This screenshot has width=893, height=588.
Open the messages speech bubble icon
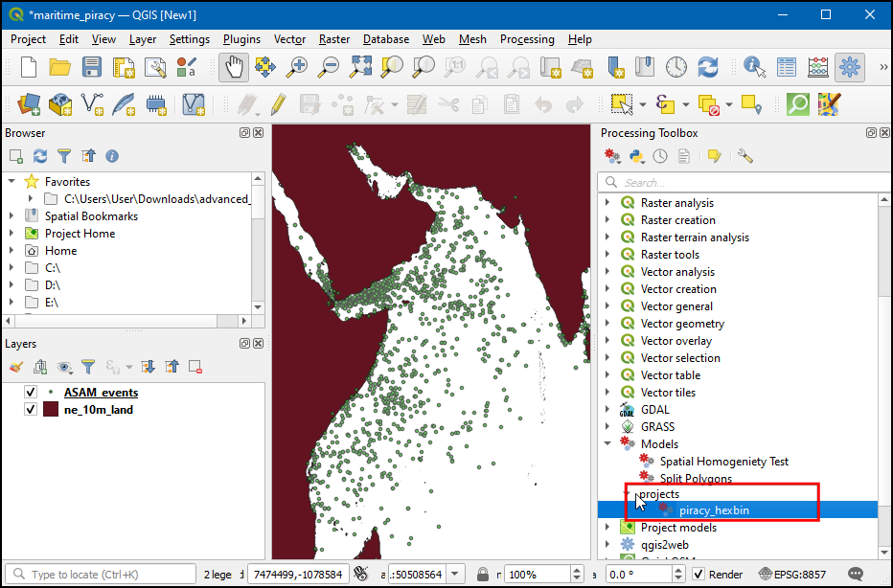pyautogui.click(x=856, y=574)
